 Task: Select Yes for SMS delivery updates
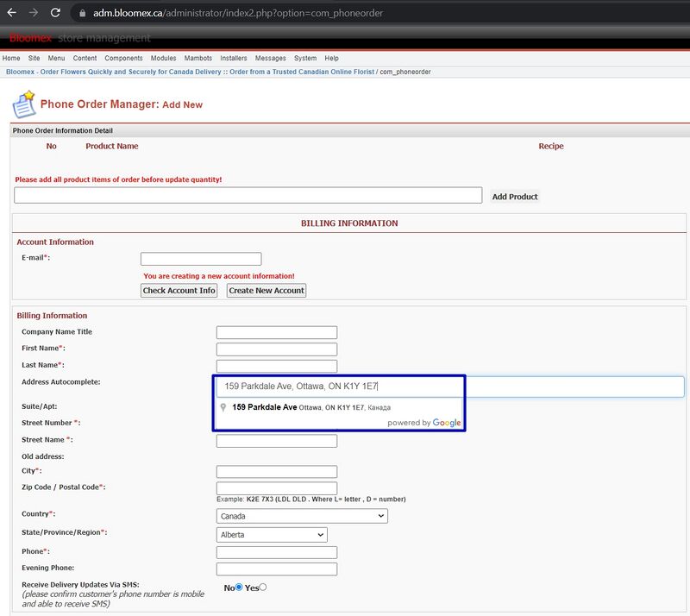click(x=263, y=587)
